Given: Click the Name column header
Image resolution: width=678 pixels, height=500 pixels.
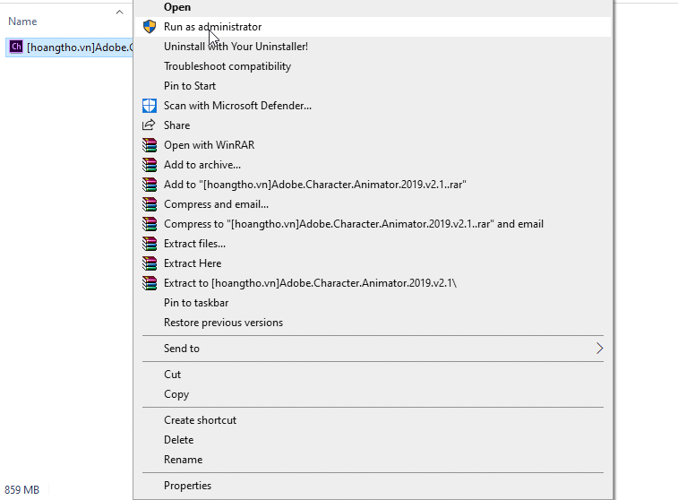Looking at the screenshot, I should 22,21.
